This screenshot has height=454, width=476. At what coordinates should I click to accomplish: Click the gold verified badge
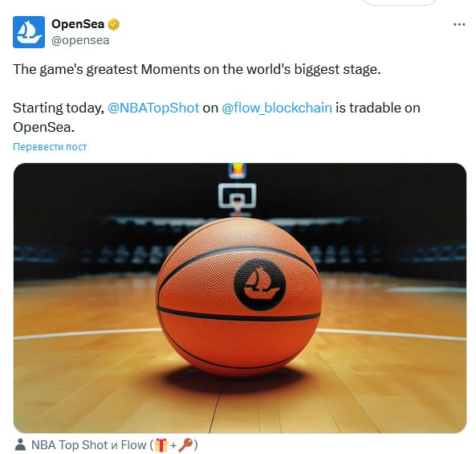[x=114, y=25]
